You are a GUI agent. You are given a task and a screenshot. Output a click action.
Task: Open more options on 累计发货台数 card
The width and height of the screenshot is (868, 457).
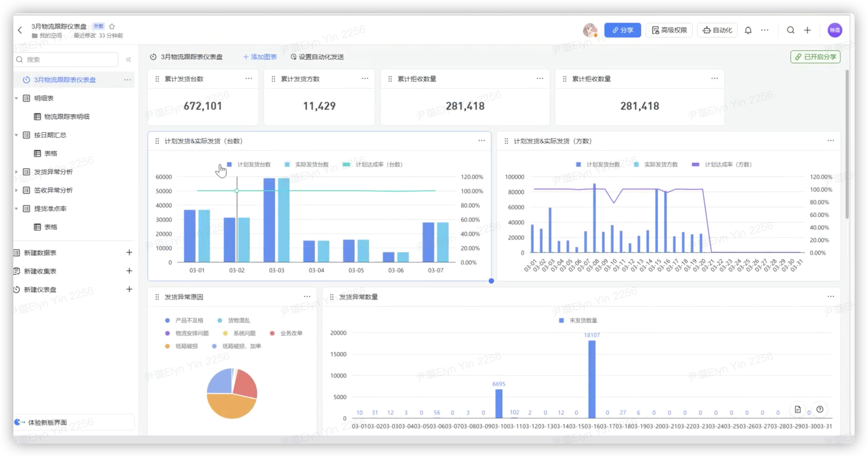[249, 78]
